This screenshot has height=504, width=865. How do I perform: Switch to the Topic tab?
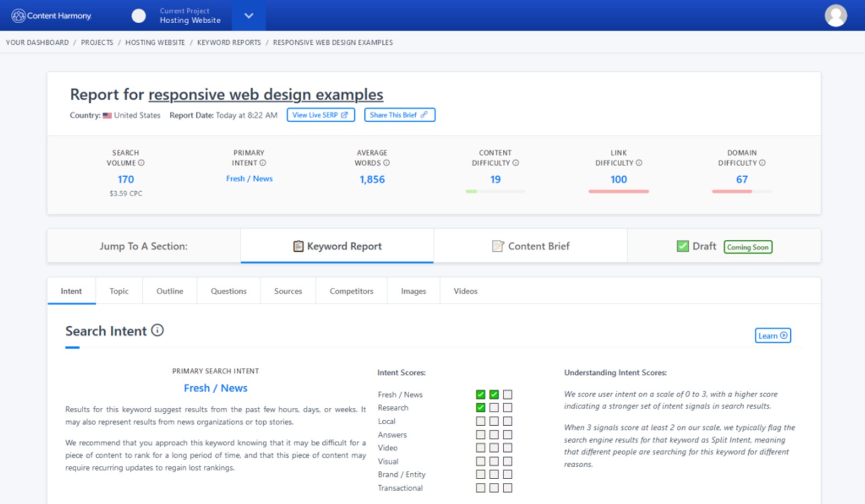[x=119, y=291]
